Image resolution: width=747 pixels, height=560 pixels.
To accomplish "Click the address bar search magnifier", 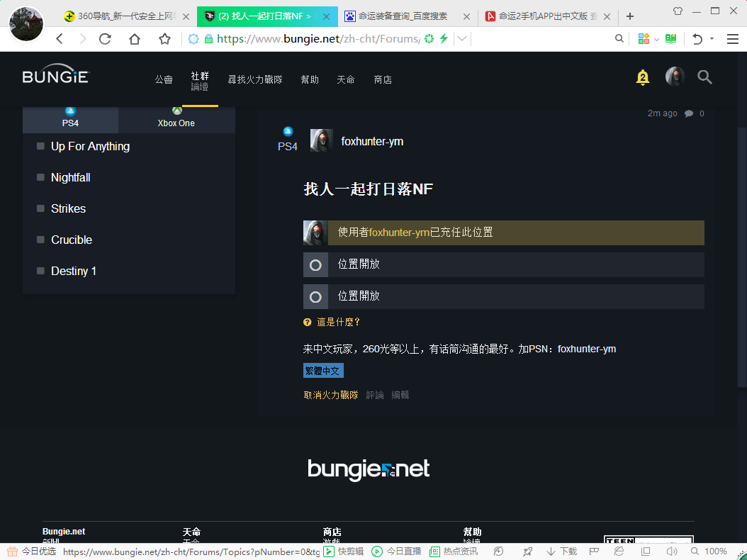I will 619,38.
